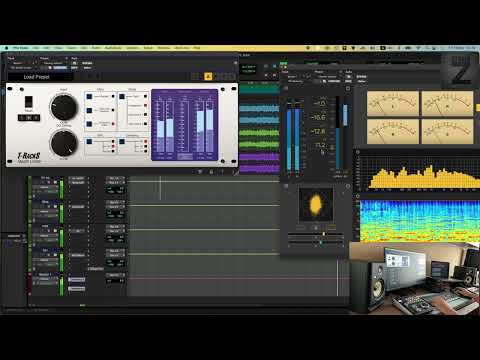Click the colorful spectrogram display
The height and width of the screenshot is (360, 480).
click(420, 221)
